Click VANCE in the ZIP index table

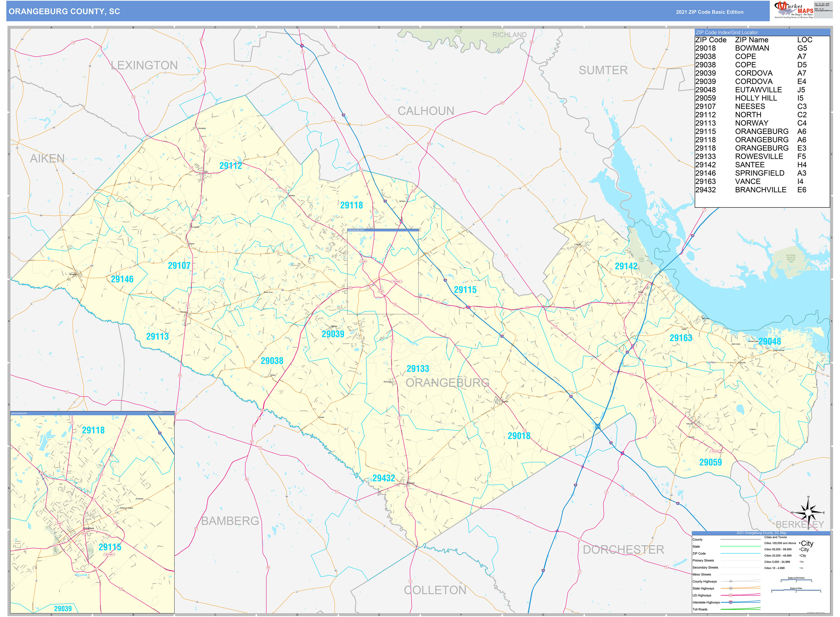point(747,182)
